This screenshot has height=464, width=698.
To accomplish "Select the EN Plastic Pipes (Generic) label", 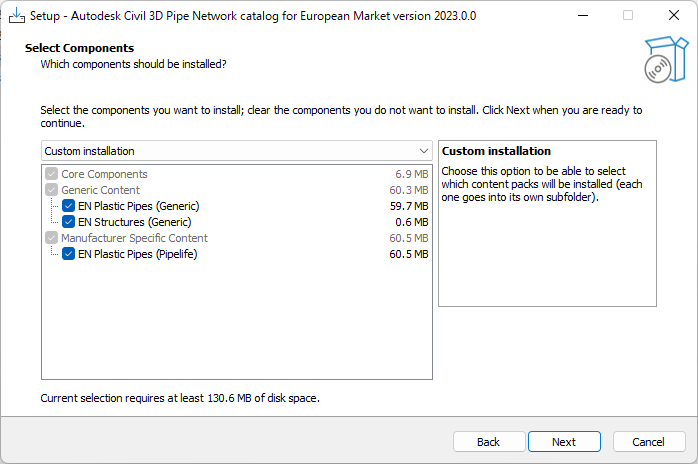I will (x=138, y=206).
